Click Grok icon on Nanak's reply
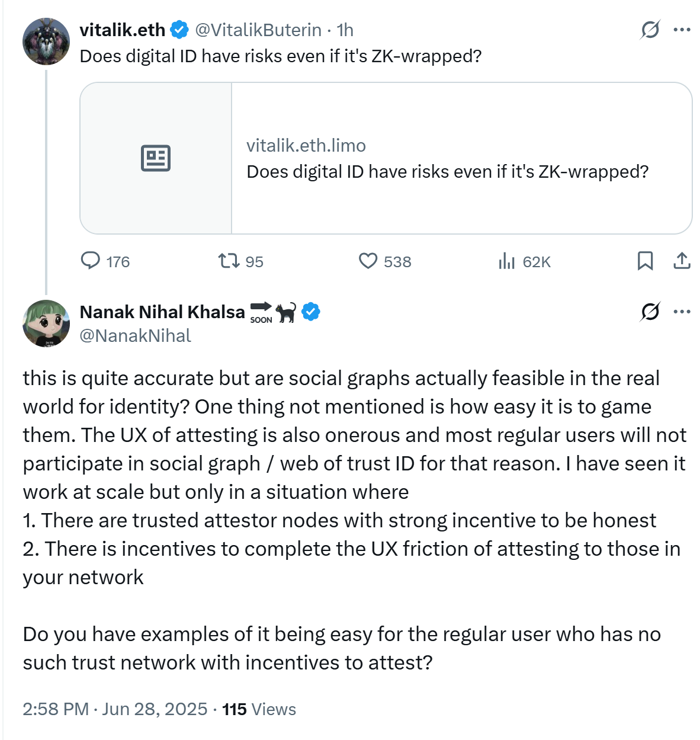 (x=650, y=311)
